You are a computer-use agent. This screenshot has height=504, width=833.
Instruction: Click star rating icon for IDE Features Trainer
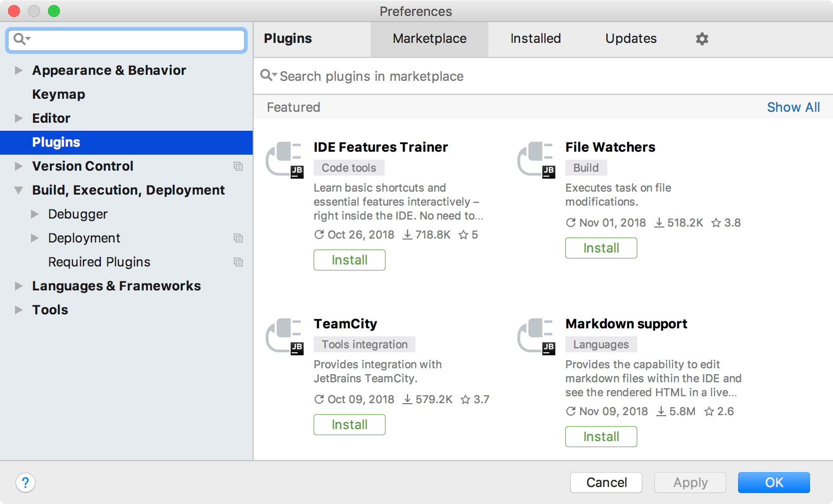[x=463, y=235]
